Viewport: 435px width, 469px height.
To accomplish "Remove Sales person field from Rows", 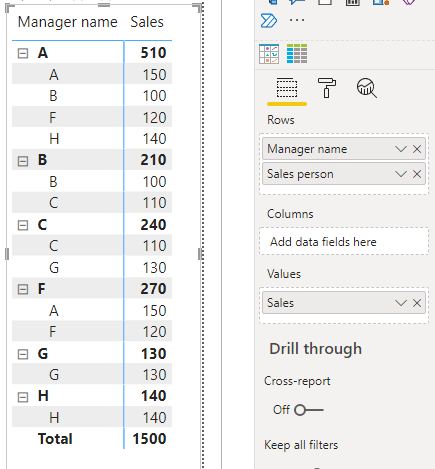I will pos(417,174).
